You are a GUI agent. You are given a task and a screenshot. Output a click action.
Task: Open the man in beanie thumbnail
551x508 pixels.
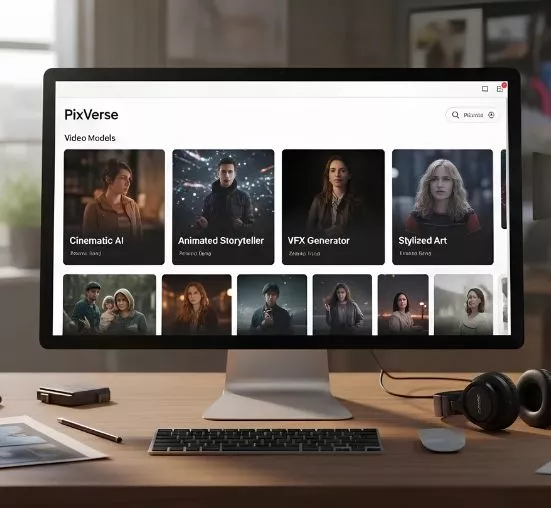pos(272,305)
